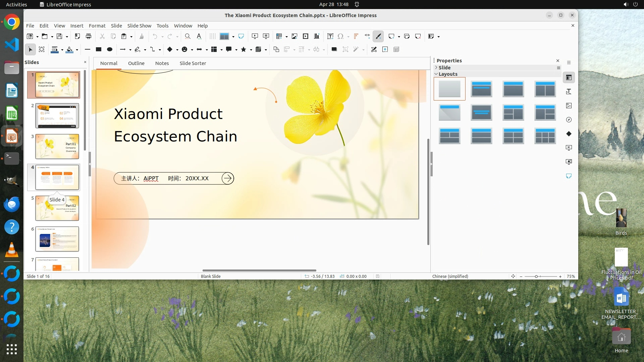This screenshot has width=644, height=362.
Task: Toggle Shadow on the drawing toolbar
Action: 334,49
